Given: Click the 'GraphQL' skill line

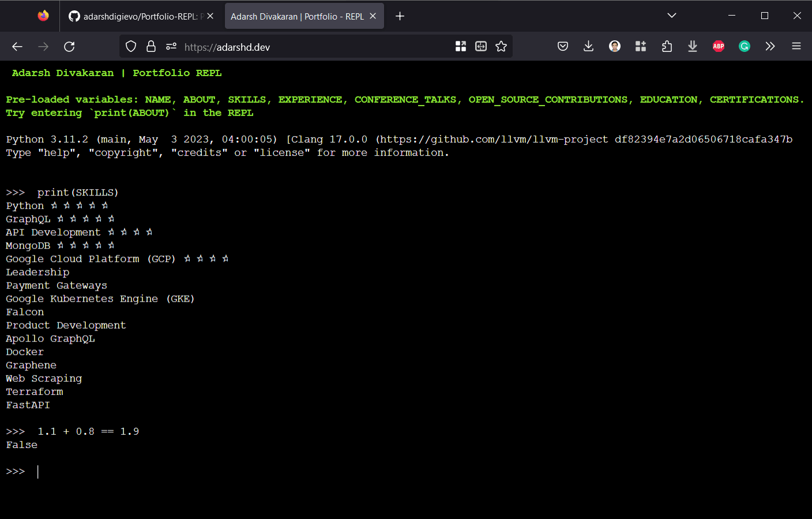Looking at the screenshot, I should coord(60,219).
